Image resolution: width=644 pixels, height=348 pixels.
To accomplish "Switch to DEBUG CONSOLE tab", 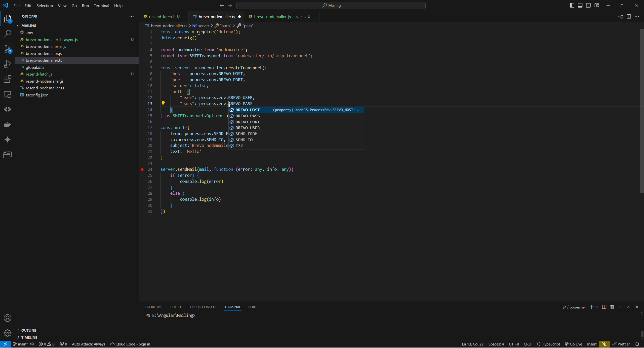I will [203, 307].
